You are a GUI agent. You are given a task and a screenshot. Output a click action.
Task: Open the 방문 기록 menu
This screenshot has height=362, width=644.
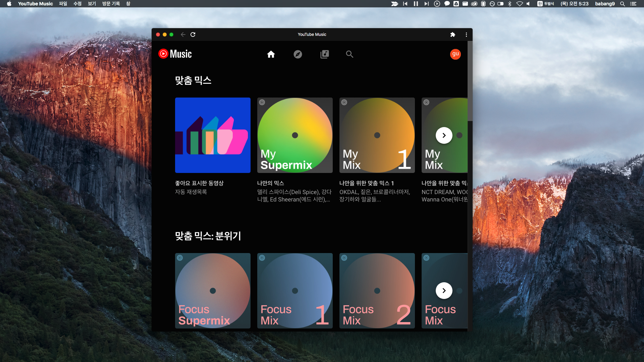click(111, 4)
